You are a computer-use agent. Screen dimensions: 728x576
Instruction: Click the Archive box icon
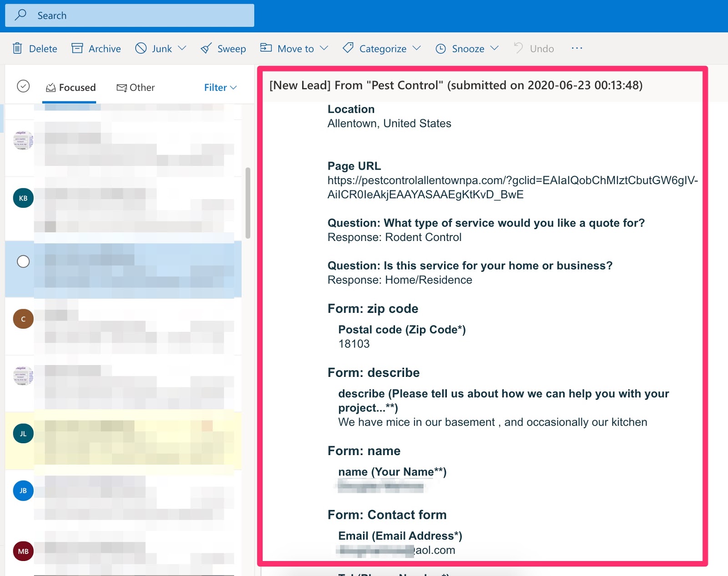77,48
